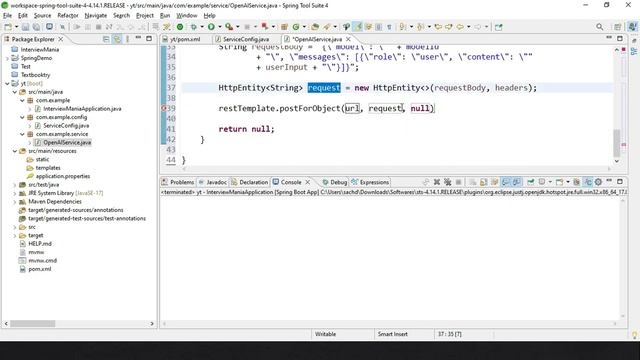Image resolution: width=640 pixels, height=360 pixels.
Task: Click the New Java Class green icon
Action: pos(296,27)
